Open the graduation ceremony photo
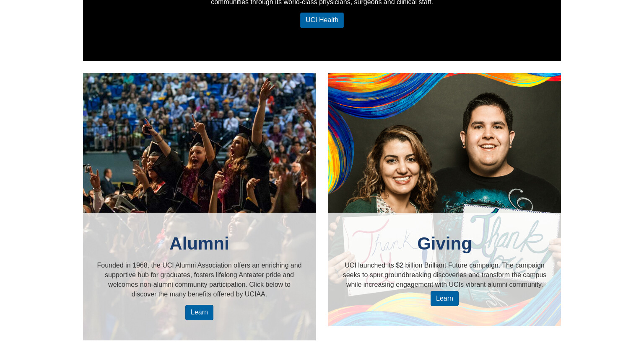The image size is (644, 345). pyautogui.click(x=199, y=143)
